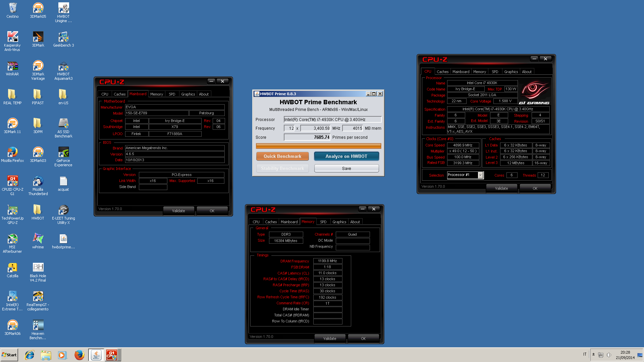
Task: Open HWBOT Aquamark3 shortcut
Action: 63,70
